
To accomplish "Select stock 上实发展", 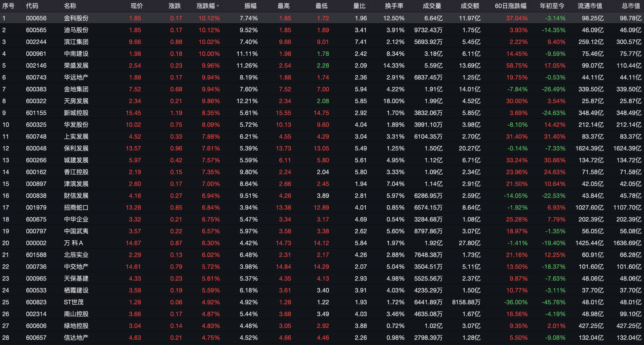I will [76, 137].
